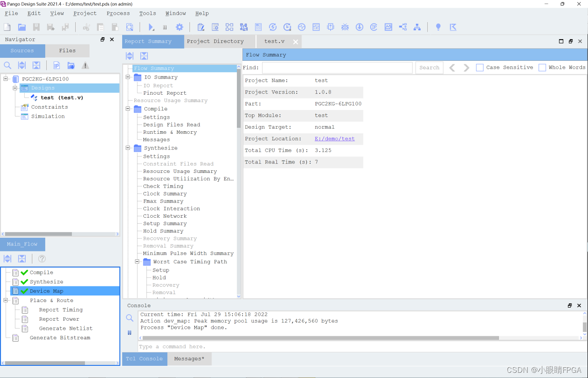Click the lightning refresh circle toolbar icon
588x378 pixels.
coord(273,27)
